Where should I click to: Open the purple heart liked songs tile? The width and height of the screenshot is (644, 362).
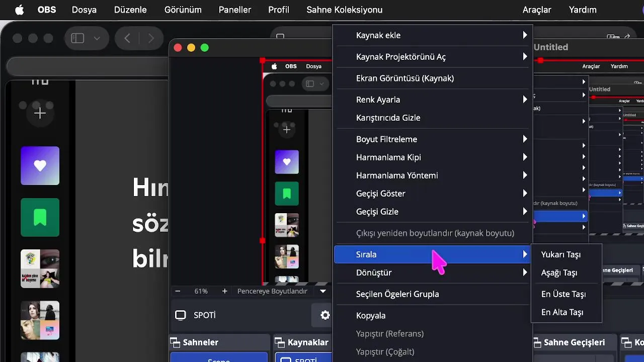40,165
